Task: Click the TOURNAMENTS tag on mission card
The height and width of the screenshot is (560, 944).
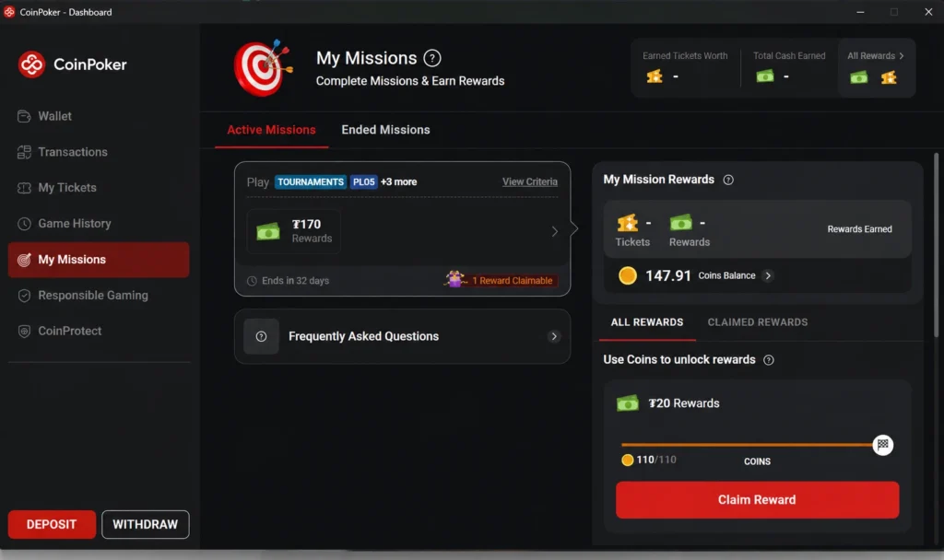Action: (311, 182)
